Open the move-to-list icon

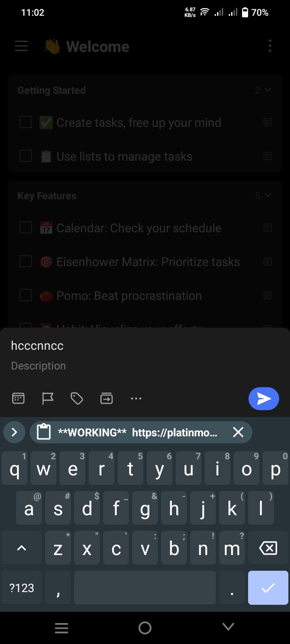pos(106,398)
